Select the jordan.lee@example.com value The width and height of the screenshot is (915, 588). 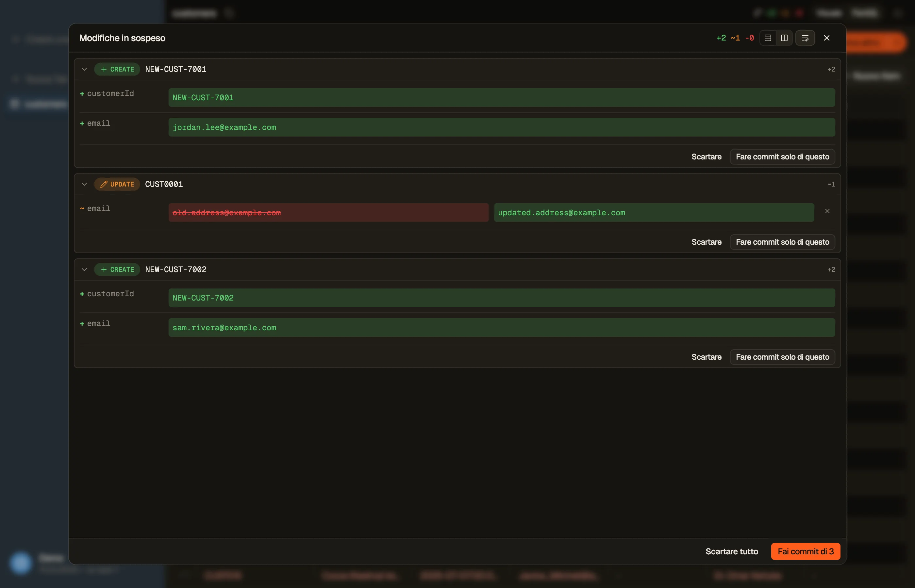pos(502,127)
